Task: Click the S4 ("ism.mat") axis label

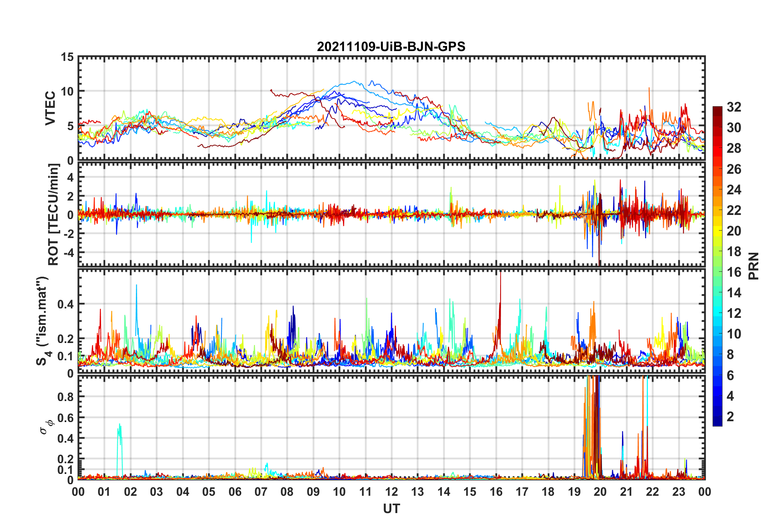Action: coord(42,321)
